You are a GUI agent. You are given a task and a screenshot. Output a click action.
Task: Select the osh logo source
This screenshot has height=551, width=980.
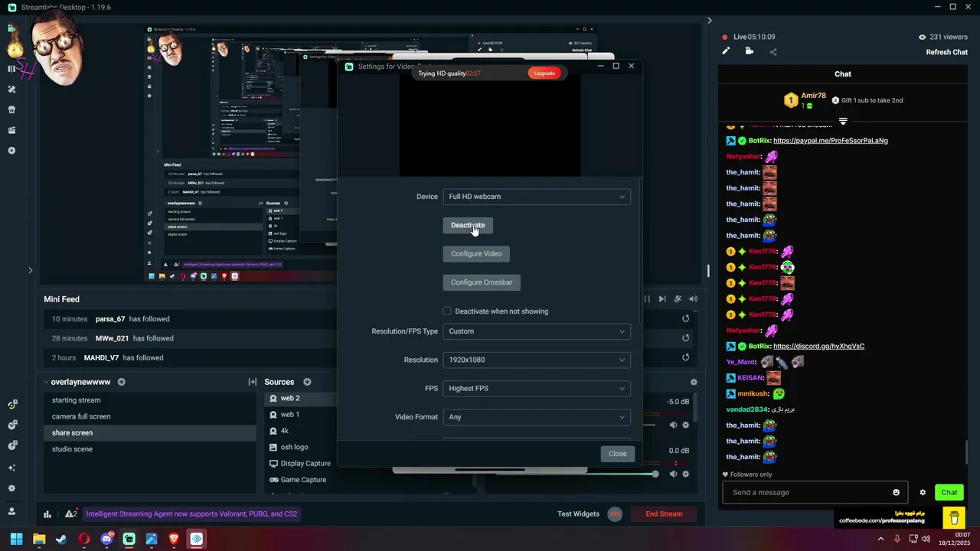pos(301,447)
